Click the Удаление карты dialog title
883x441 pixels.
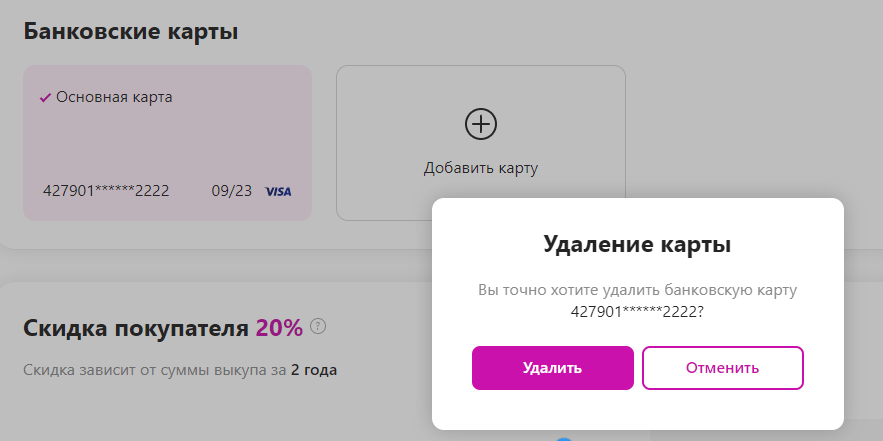(x=637, y=243)
